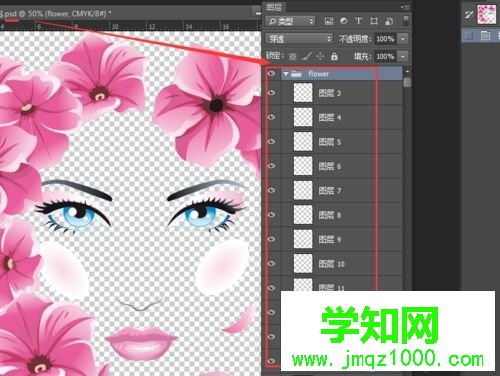Click lock image pixels brush icon
The image size is (500, 376).
point(306,56)
